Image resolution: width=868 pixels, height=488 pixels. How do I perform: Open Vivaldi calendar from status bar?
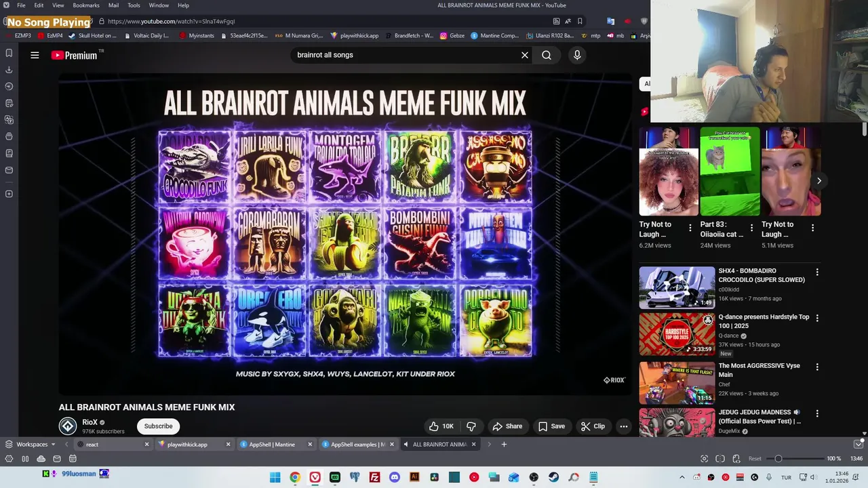tap(73, 459)
